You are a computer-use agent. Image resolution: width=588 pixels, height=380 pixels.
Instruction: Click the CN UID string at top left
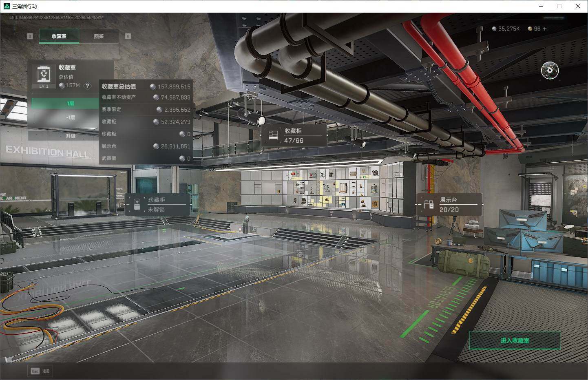tap(56, 18)
